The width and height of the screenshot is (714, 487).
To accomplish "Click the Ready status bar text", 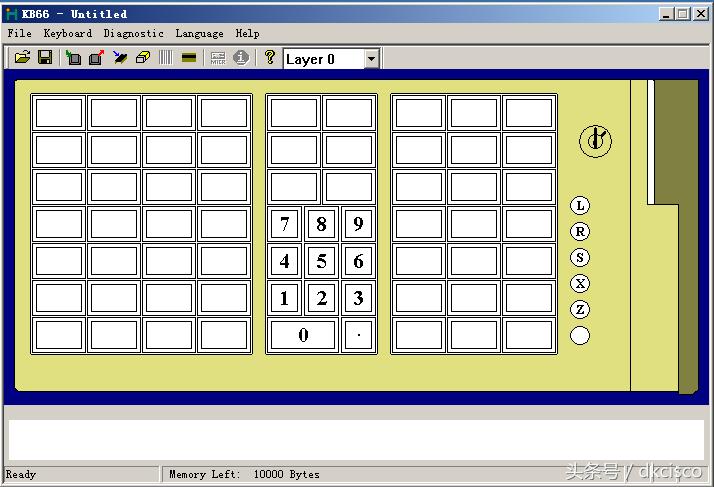I will pos(21,474).
